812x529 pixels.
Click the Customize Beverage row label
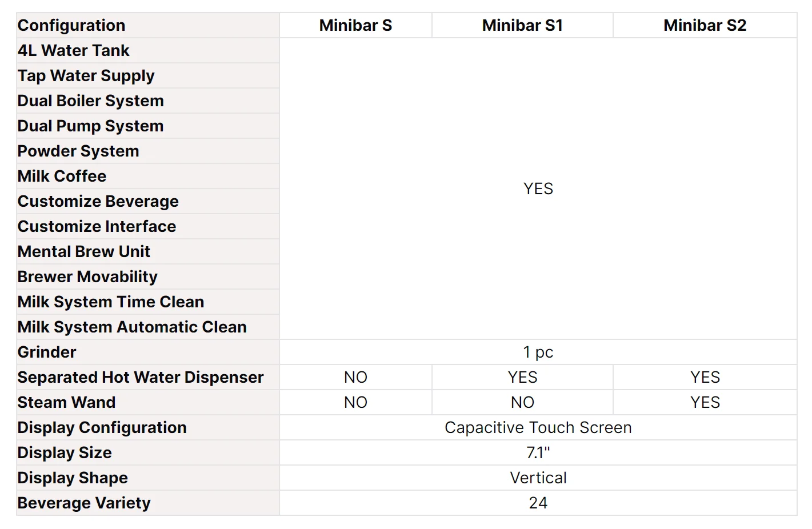click(98, 202)
